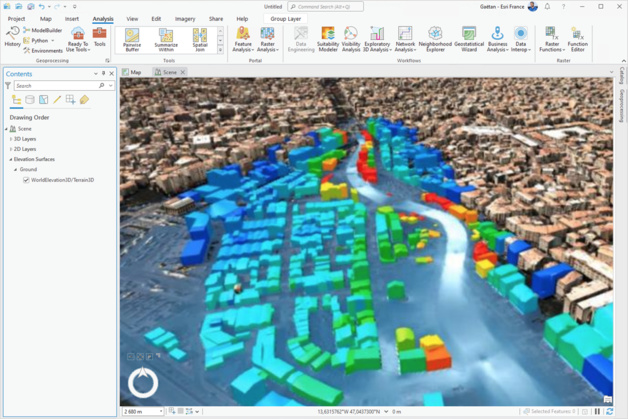This screenshot has width=628, height=419.
Task: Launch the Pairwise Buffer tool
Action: point(131,39)
